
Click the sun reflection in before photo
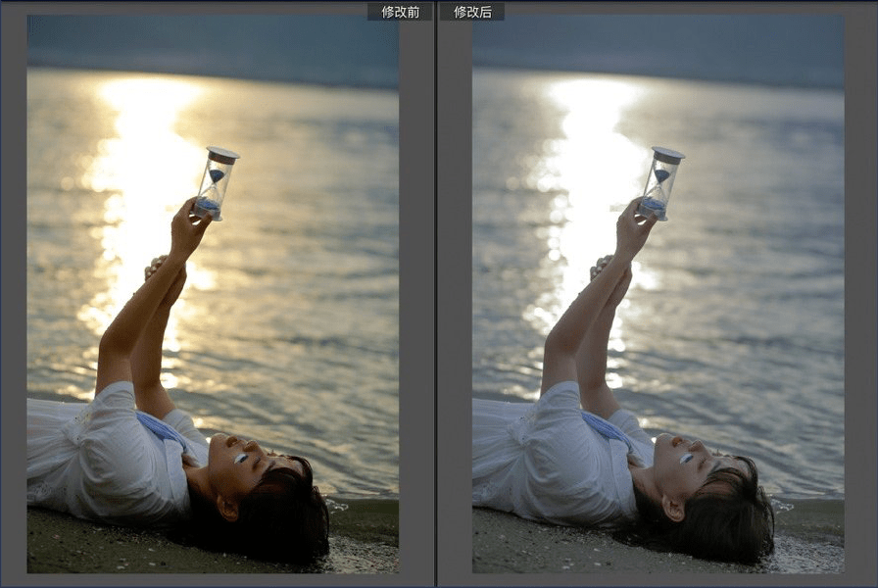pyautogui.click(x=147, y=147)
